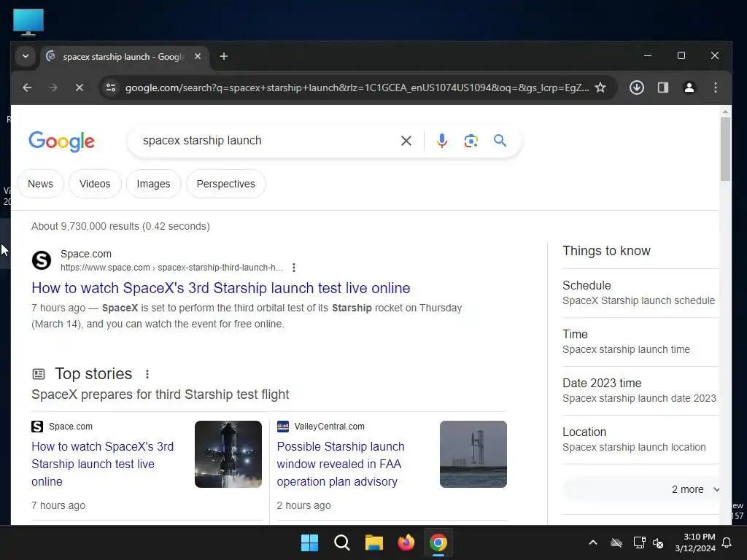Click the Space.com source name in result
This screenshot has height=560, width=747.
(x=86, y=254)
